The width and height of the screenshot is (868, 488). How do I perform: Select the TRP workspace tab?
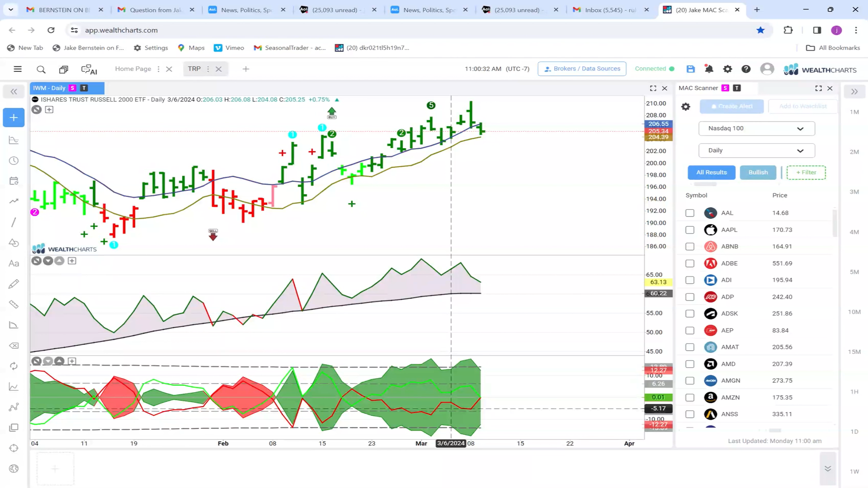coord(194,69)
